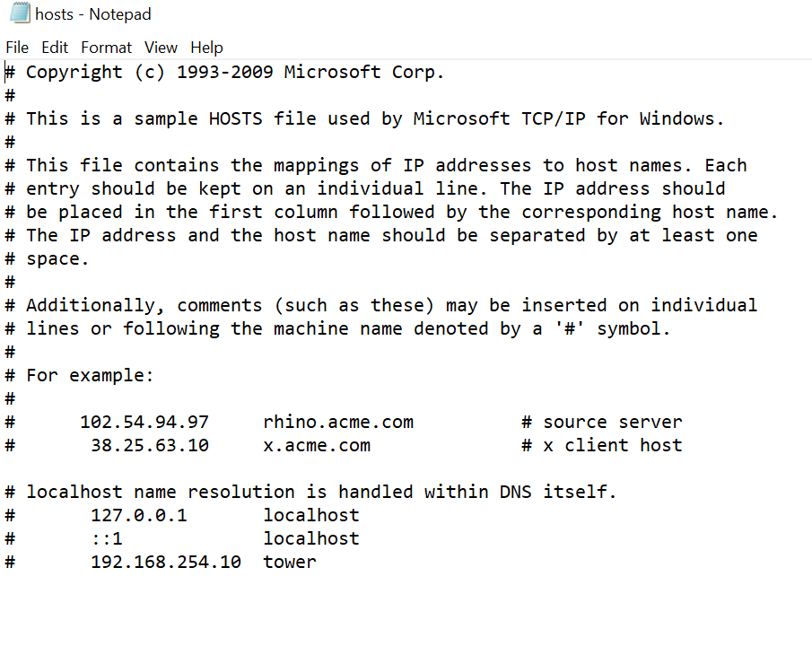Open the Format menu
This screenshot has height=655, width=812.
(106, 48)
